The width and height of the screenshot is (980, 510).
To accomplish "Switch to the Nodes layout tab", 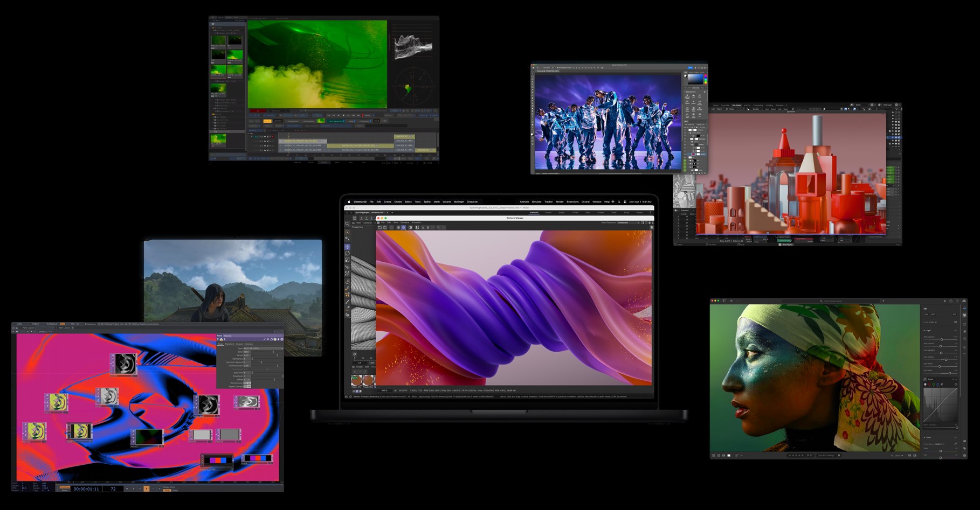I will pyautogui.click(x=639, y=213).
